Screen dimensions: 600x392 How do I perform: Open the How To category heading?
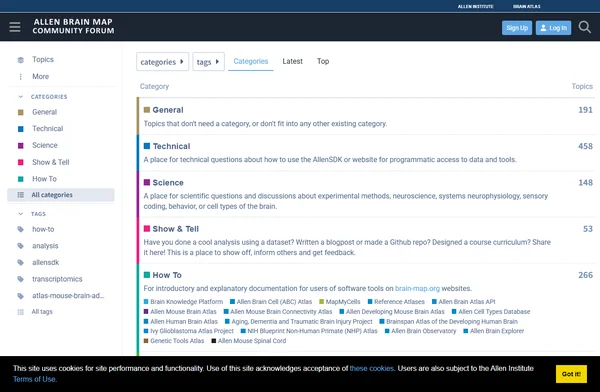click(x=167, y=275)
